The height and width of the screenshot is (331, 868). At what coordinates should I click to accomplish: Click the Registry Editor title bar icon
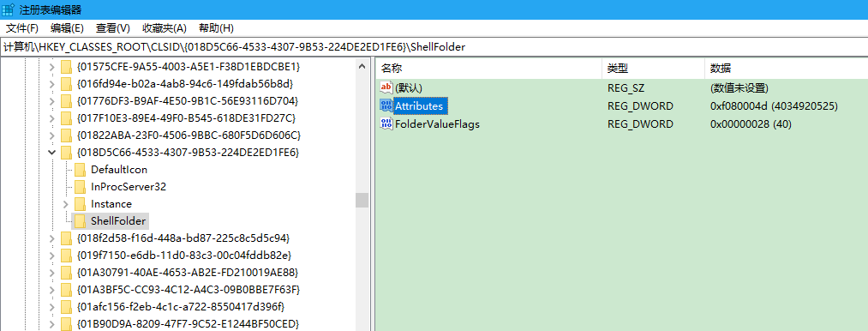[x=9, y=9]
